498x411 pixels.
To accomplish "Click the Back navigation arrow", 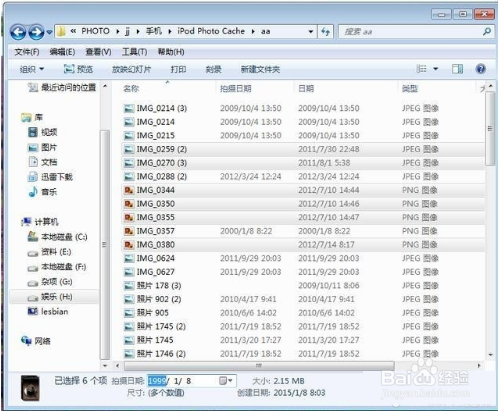I will (18, 32).
